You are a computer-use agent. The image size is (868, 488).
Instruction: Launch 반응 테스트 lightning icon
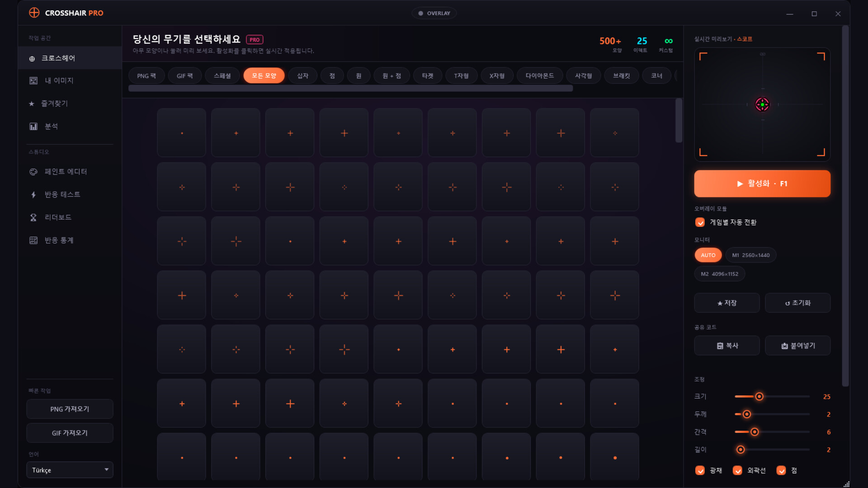click(33, 195)
